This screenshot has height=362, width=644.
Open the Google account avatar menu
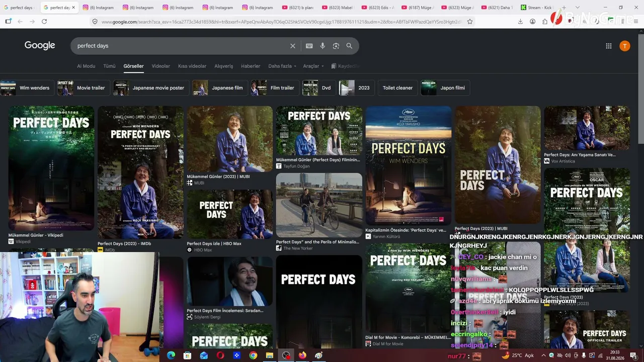click(x=625, y=46)
